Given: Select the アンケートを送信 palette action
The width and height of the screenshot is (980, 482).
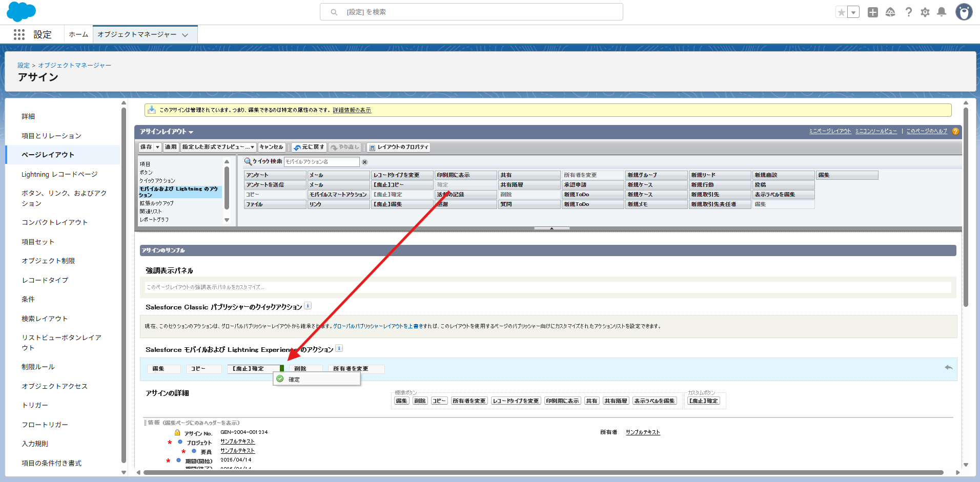Looking at the screenshot, I should 275,185.
